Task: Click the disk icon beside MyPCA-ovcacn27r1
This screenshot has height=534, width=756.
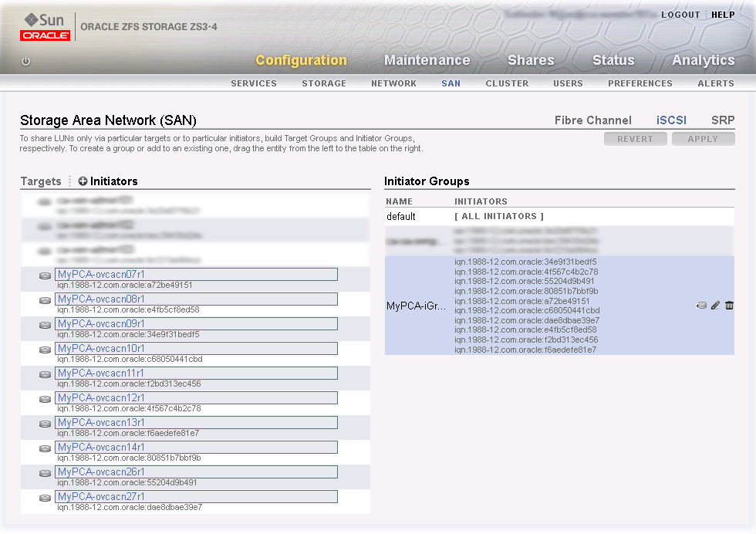Action: tap(44, 498)
